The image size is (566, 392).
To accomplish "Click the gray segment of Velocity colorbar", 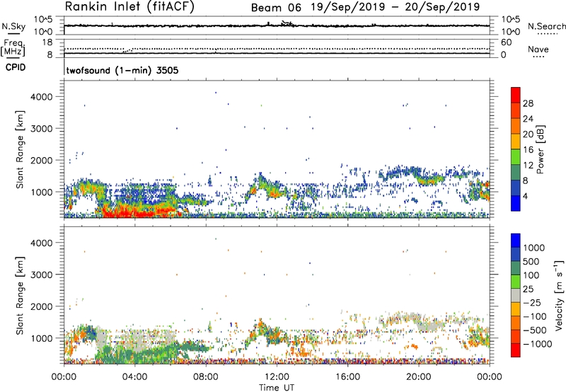I will [516, 295].
